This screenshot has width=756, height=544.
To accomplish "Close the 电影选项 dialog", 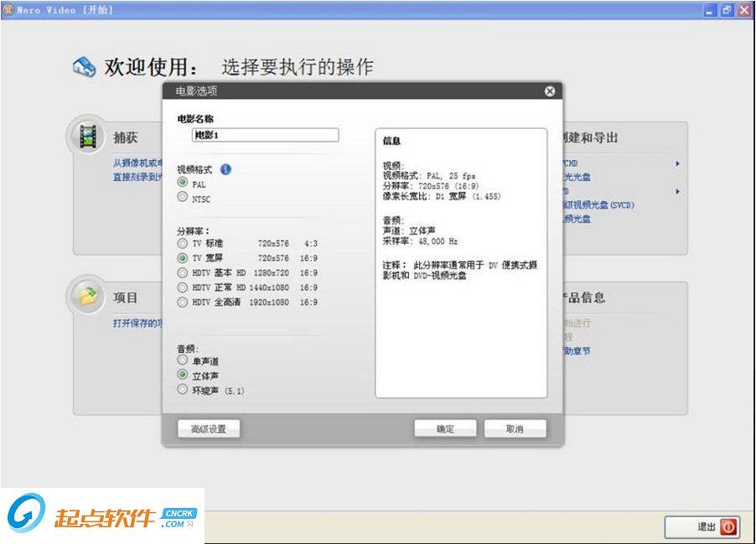I will (x=550, y=91).
